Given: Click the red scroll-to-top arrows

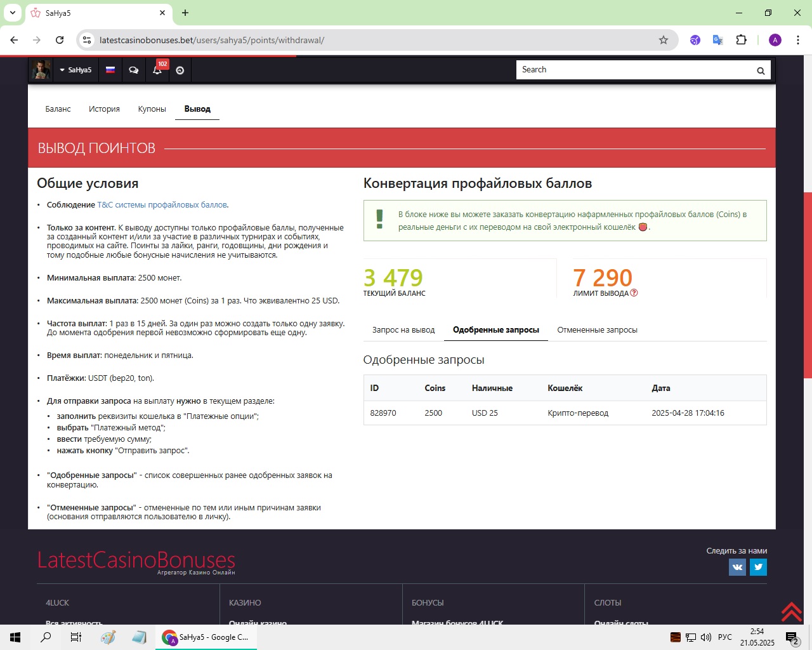Looking at the screenshot, I should (791, 611).
